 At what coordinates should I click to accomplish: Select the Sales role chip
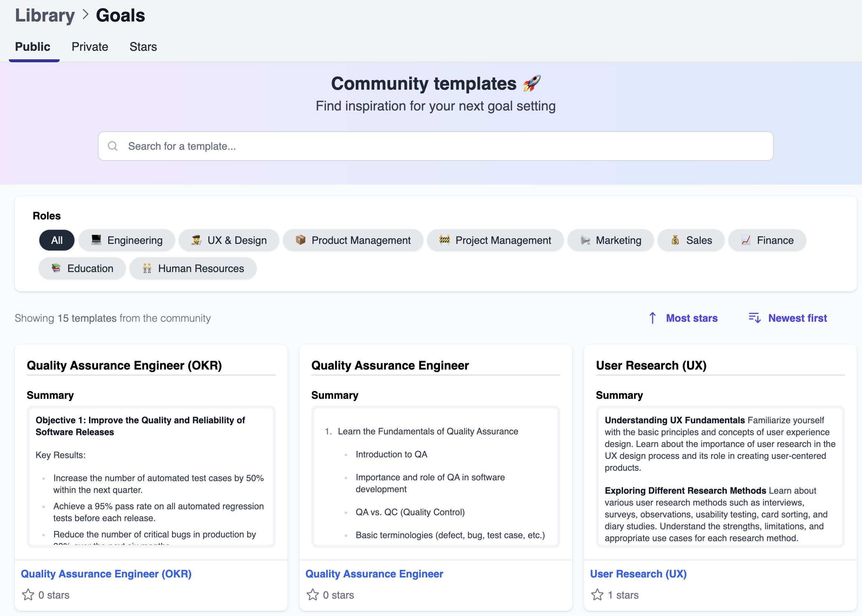[691, 240]
